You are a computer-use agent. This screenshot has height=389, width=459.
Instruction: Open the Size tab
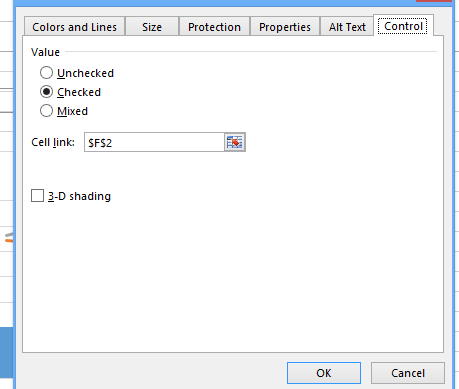[x=152, y=27]
